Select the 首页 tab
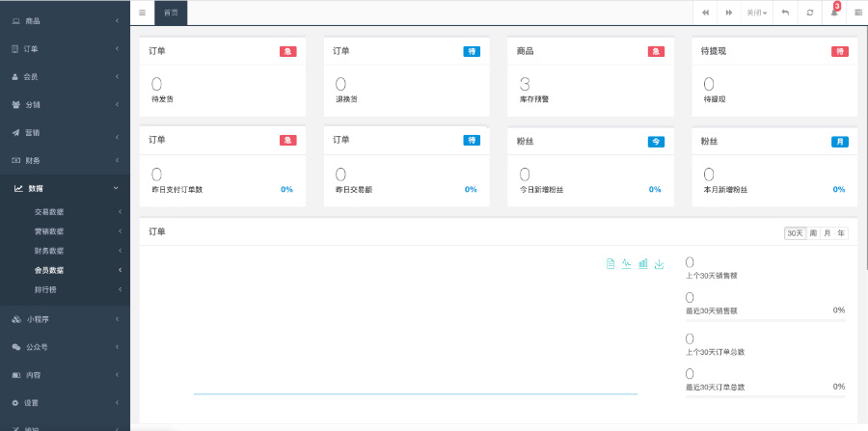Screen dimensions: 868x431 (171, 13)
